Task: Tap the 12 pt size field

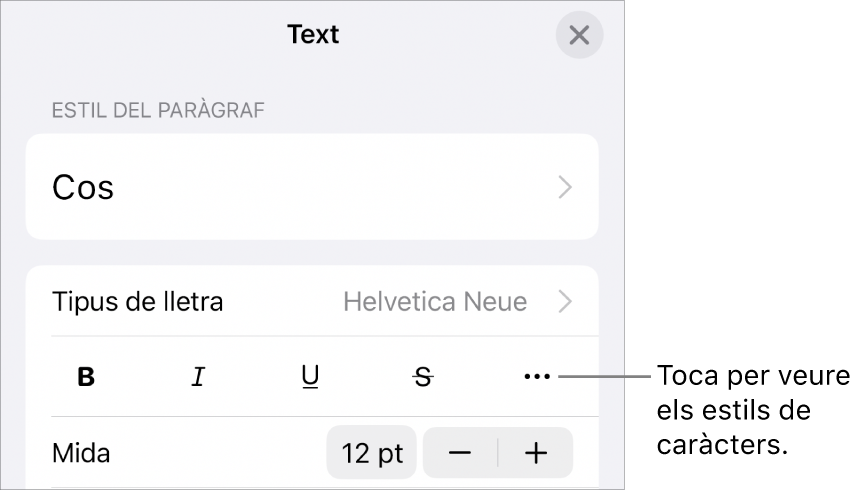Action: [372, 453]
